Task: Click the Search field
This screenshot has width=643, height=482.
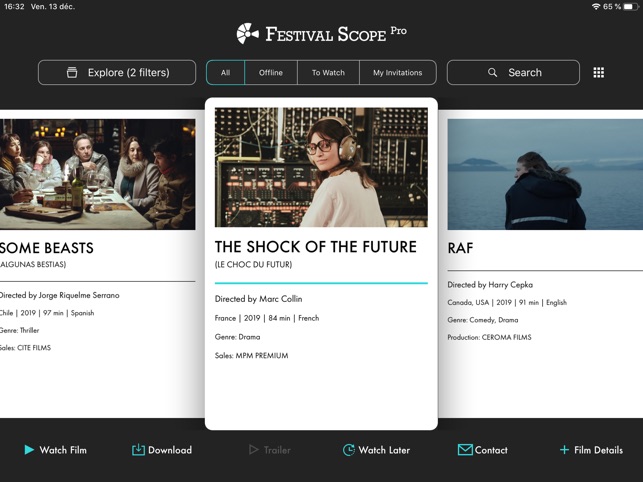Action: click(x=513, y=73)
